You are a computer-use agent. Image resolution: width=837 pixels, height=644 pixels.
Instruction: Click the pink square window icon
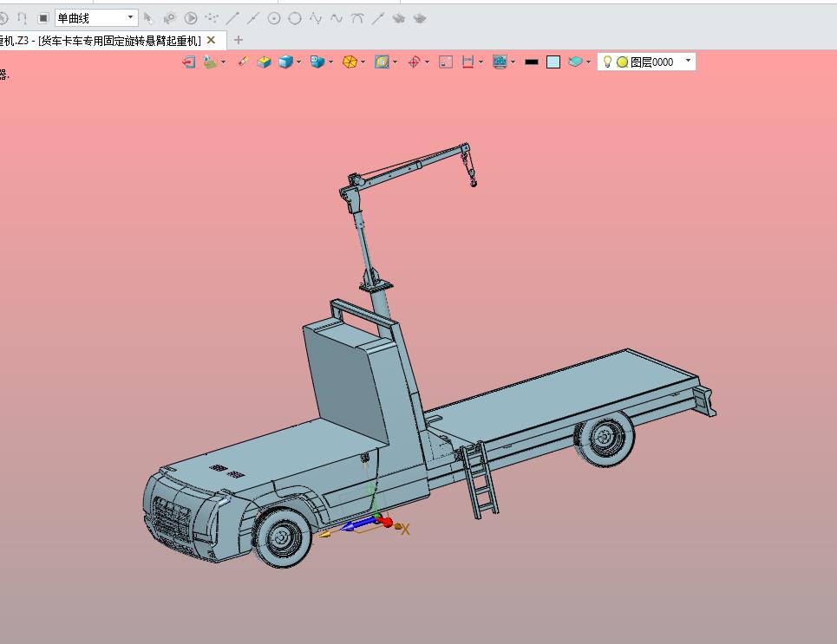point(446,62)
